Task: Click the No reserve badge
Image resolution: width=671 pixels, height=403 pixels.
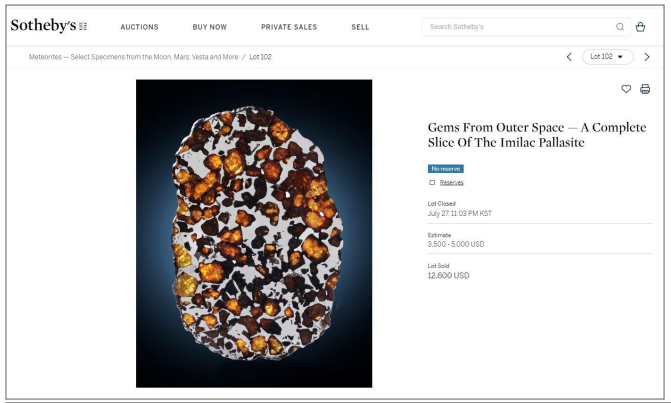Action: pos(446,169)
